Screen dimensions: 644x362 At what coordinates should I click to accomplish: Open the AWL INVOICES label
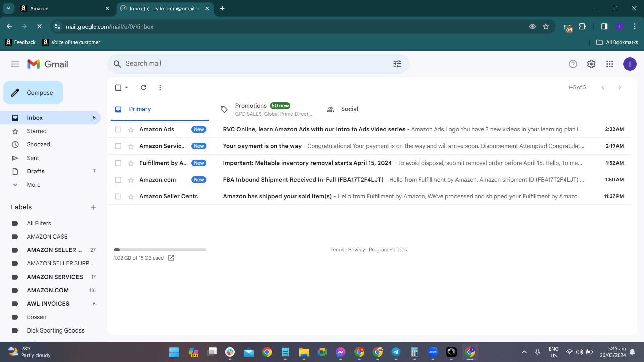(48, 304)
